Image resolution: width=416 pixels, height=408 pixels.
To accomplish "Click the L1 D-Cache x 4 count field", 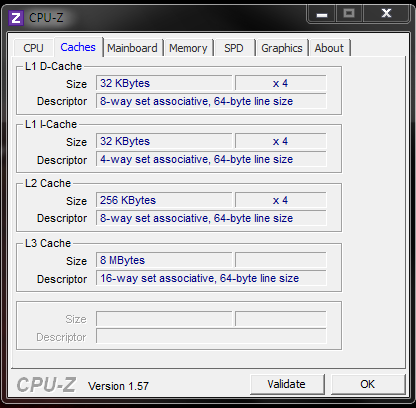I will 281,83.
